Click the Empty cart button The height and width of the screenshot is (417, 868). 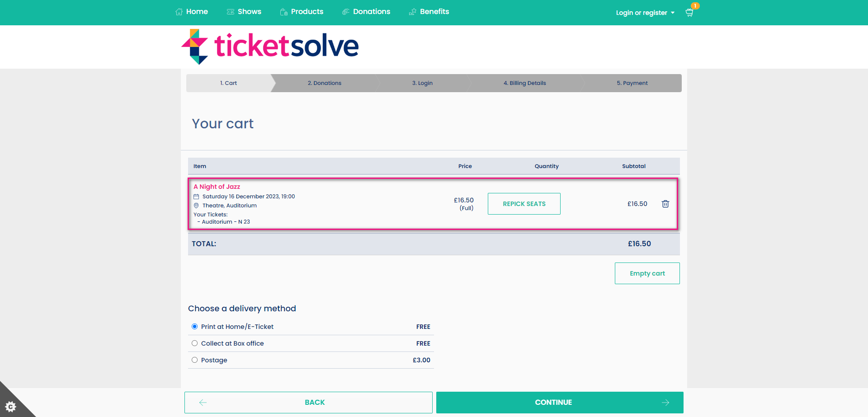click(x=647, y=273)
